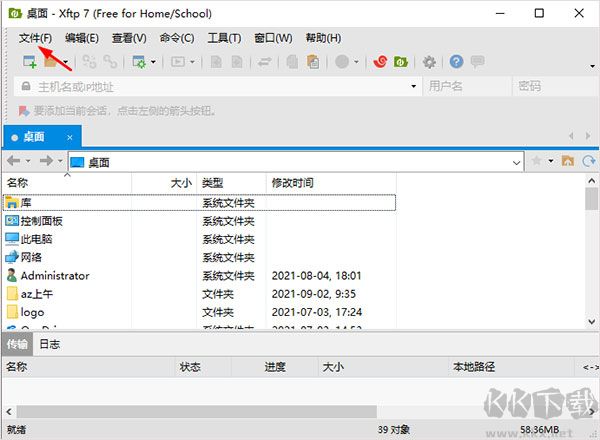Click the transfer pane horizontal scrollbar thumb
This screenshot has width=600, height=440.
point(196,412)
